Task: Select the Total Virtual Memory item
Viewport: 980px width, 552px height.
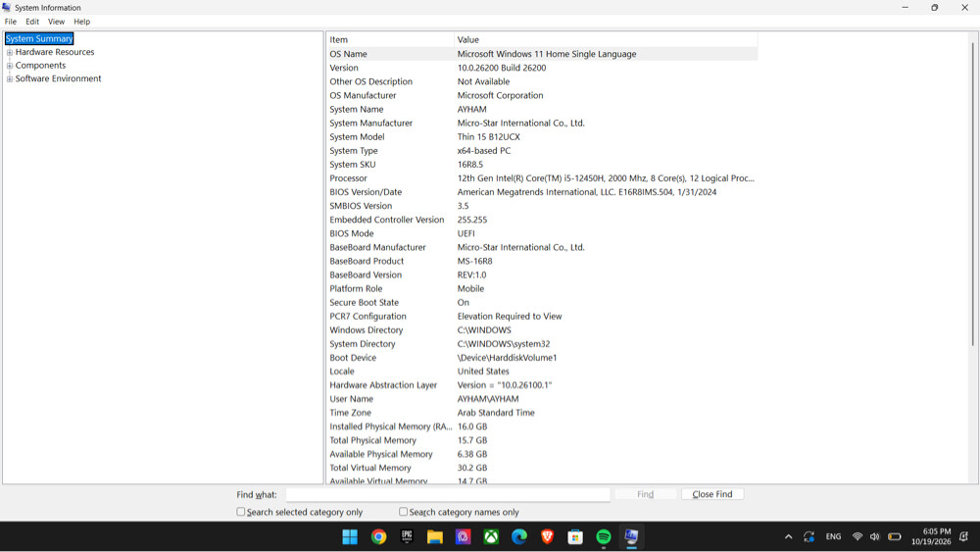Action: tap(370, 468)
